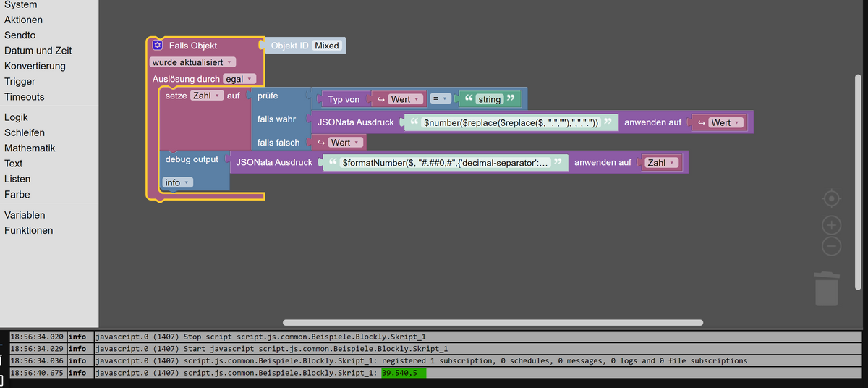Select the 'setze' variable block label

click(176, 96)
